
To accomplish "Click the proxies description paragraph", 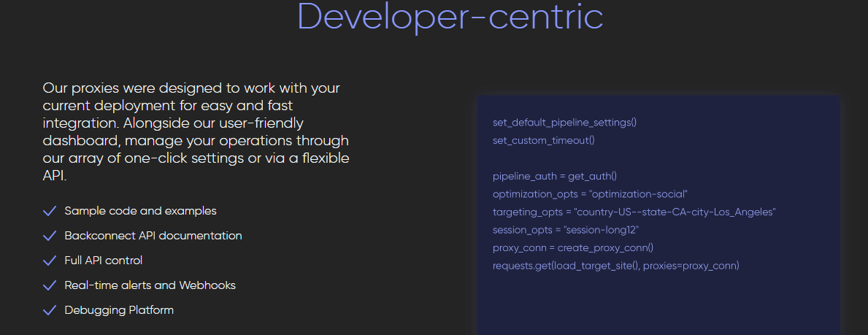I will point(196,132).
